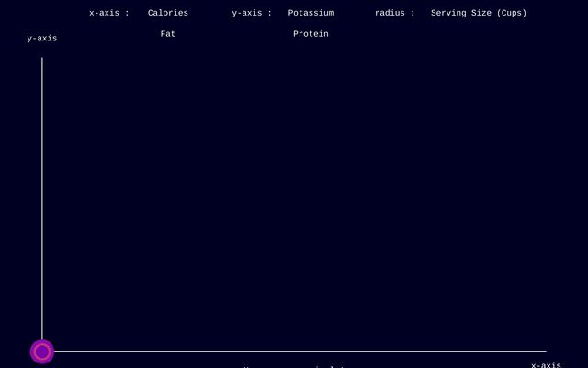Click the y-axis title above the chart
This screenshot has width=588, height=368.
click(42, 39)
